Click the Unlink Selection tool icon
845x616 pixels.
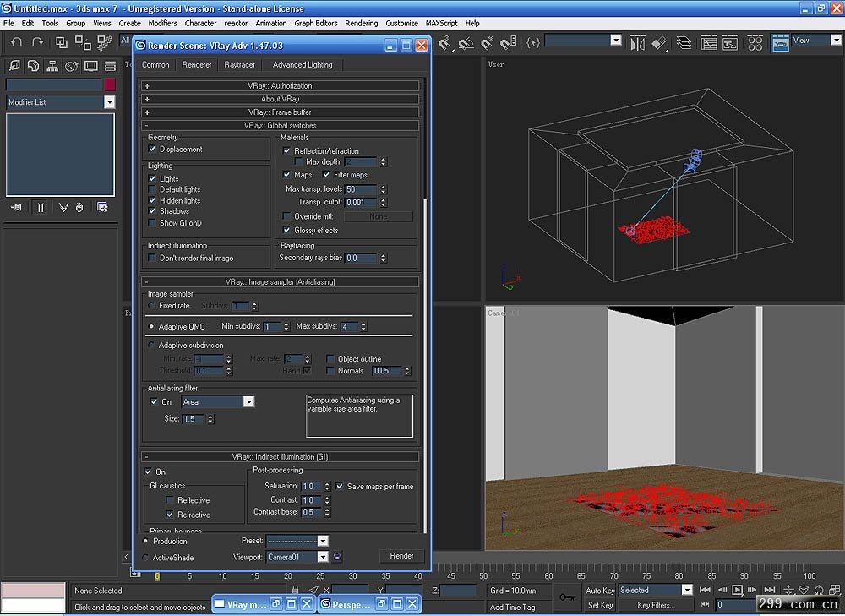coord(83,42)
